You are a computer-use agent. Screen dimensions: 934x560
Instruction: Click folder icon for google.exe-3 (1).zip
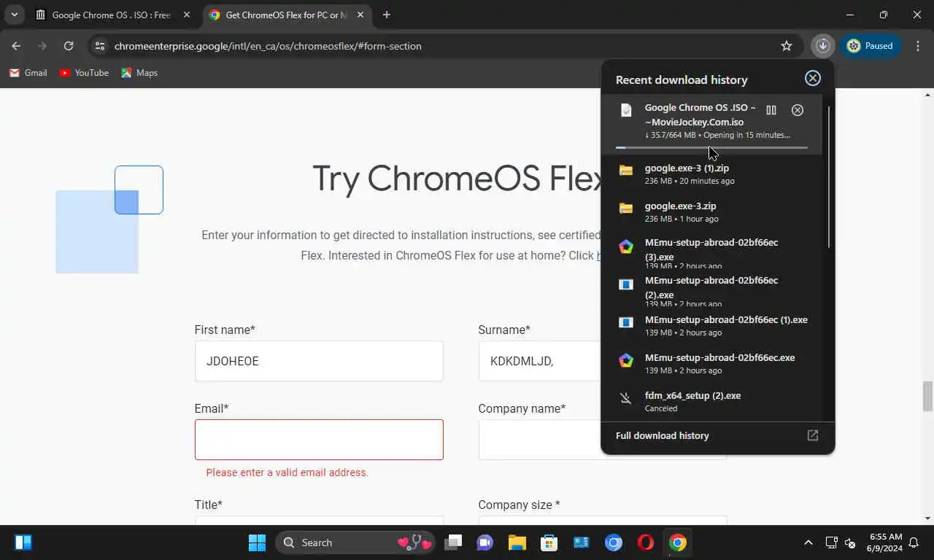[x=626, y=171]
